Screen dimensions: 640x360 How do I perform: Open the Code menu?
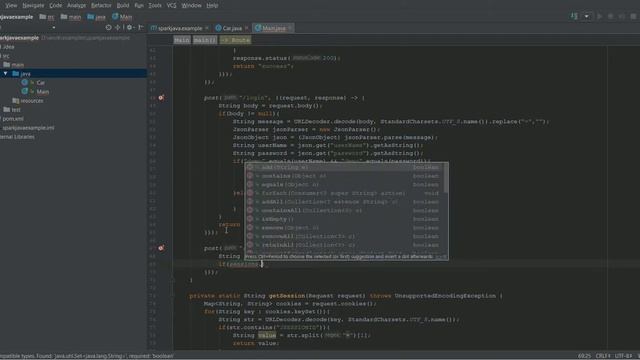(x=56, y=5)
